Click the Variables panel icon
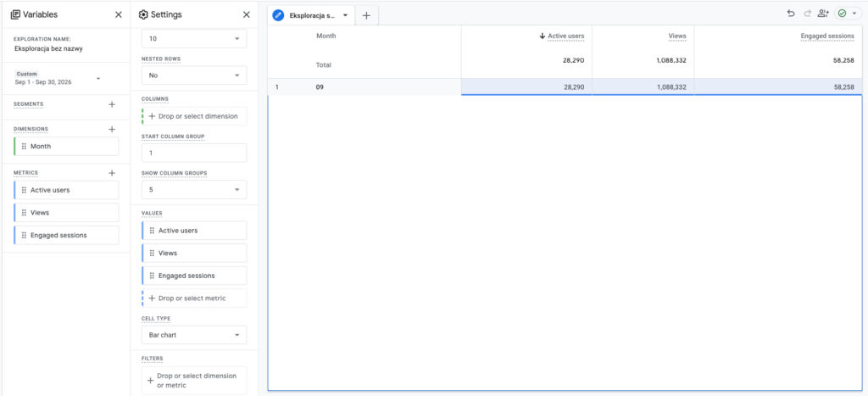868x396 pixels. 15,15
